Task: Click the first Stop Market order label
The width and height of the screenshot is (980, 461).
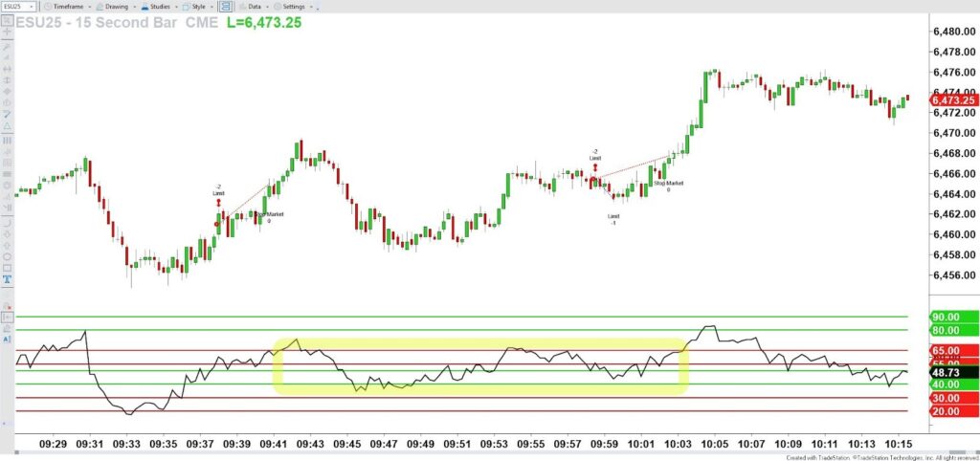Action: 270,214
